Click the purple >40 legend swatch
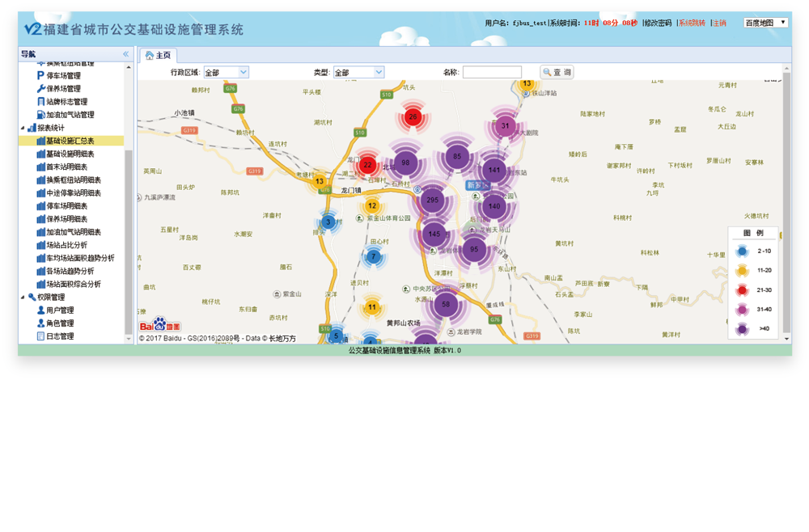Viewport: 809px width, 532px height. 742,328
